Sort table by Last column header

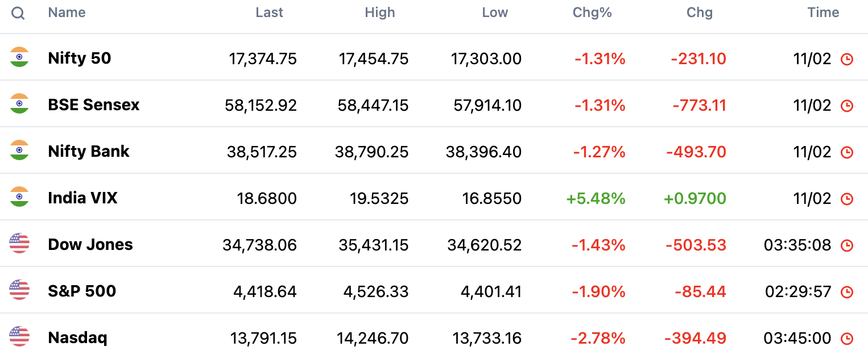[269, 12]
